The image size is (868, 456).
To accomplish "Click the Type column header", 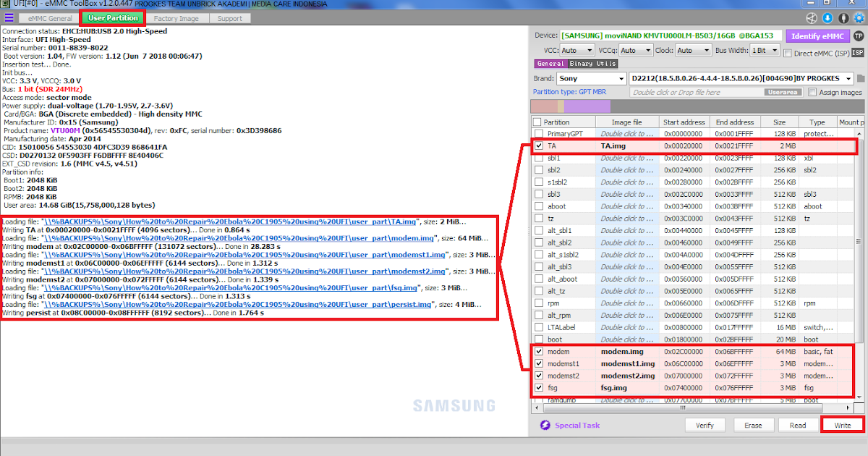I will 817,122.
